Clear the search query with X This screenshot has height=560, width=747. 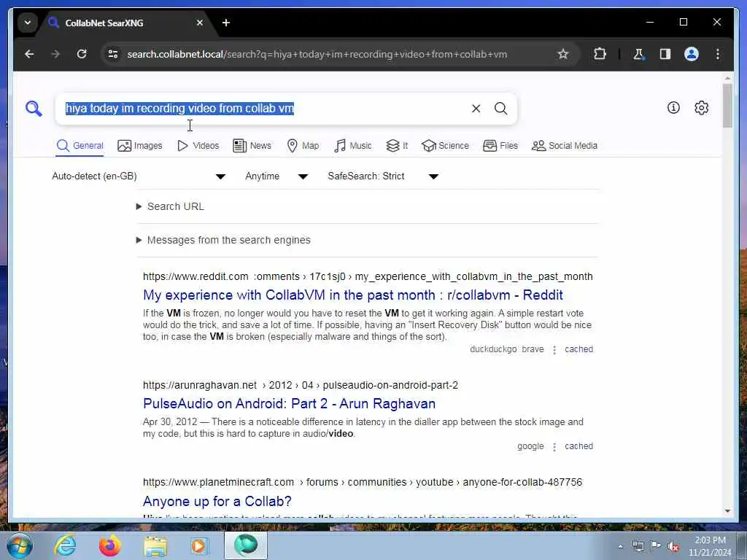point(476,109)
